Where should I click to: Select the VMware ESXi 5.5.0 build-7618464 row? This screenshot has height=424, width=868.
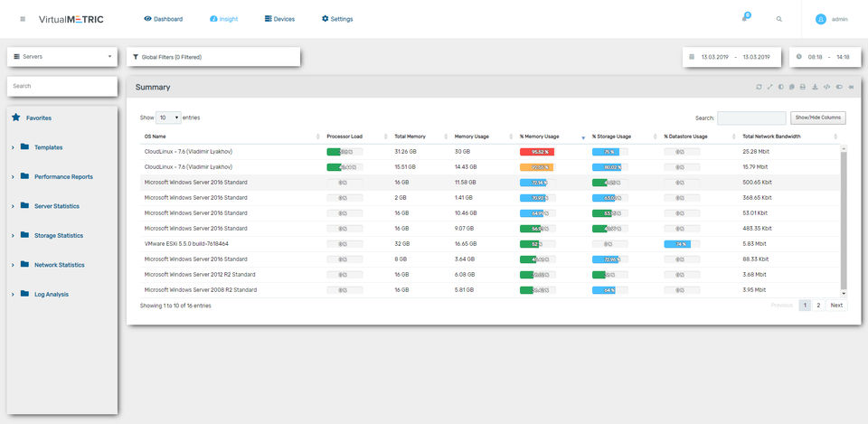coord(490,243)
